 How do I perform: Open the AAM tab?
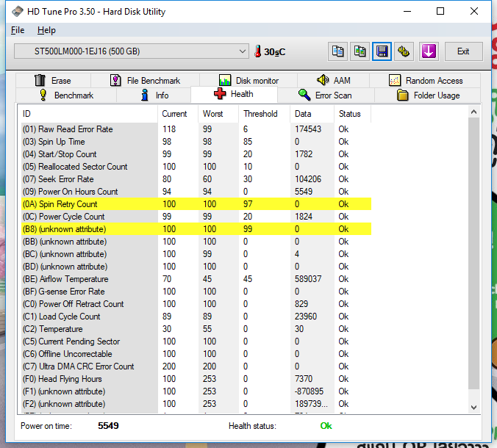(x=333, y=80)
